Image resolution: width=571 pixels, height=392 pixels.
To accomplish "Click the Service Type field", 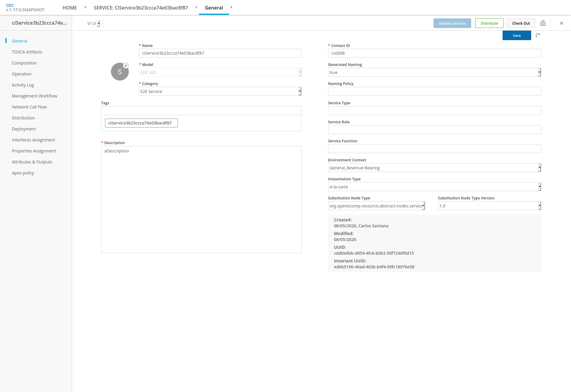I will tap(434, 111).
